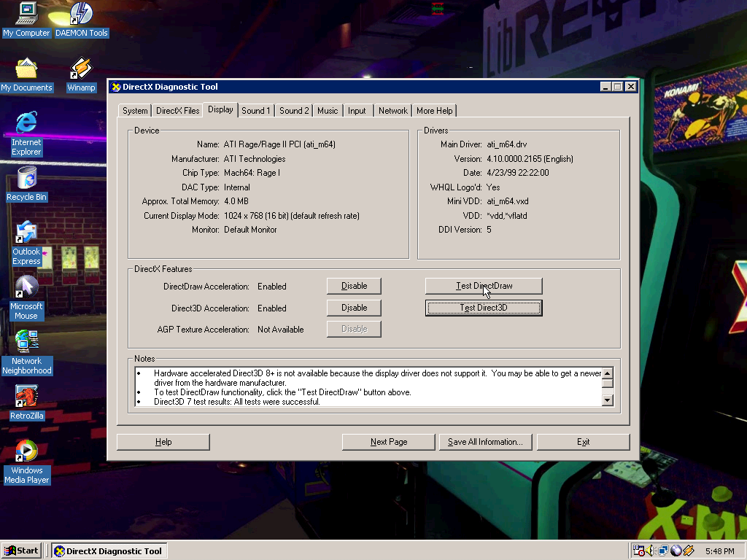The image size is (747, 560).
Task: Click the Winamp tray icon
Action: click(689, 551)
